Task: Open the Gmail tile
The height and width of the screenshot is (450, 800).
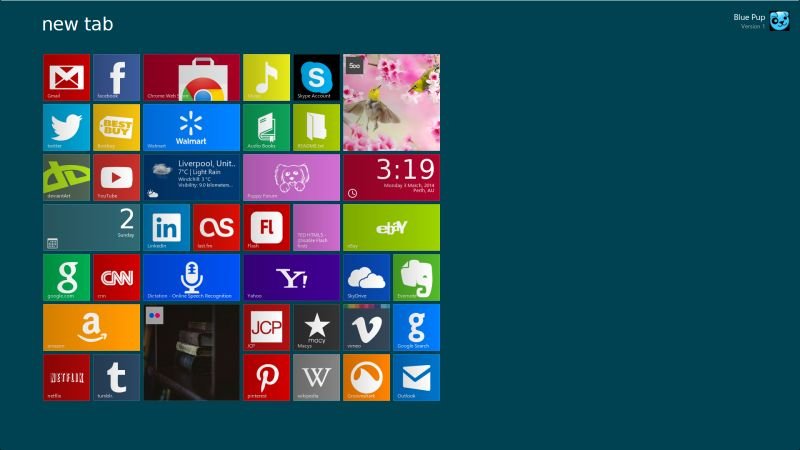Action: pos(66,78)
